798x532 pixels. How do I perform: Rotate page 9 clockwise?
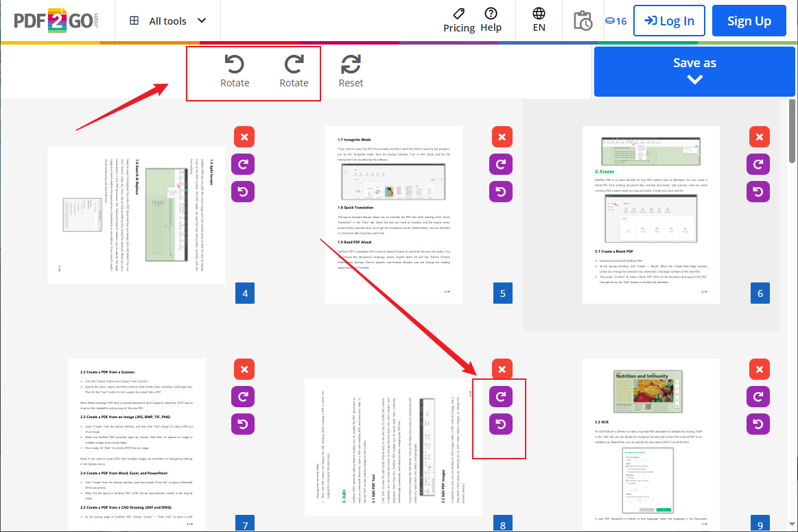(x=758, y=396)
